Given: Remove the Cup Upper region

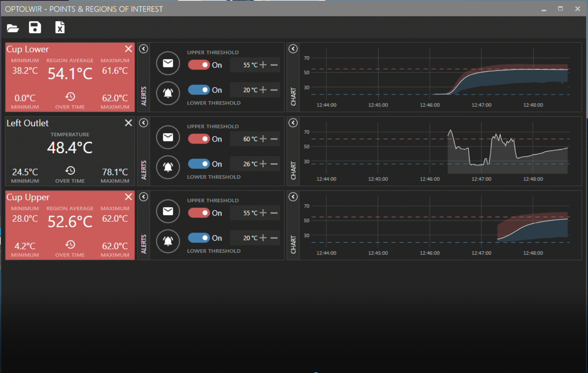Looking at the screenshot, I should pyautogui.click(x=128, y=197).
